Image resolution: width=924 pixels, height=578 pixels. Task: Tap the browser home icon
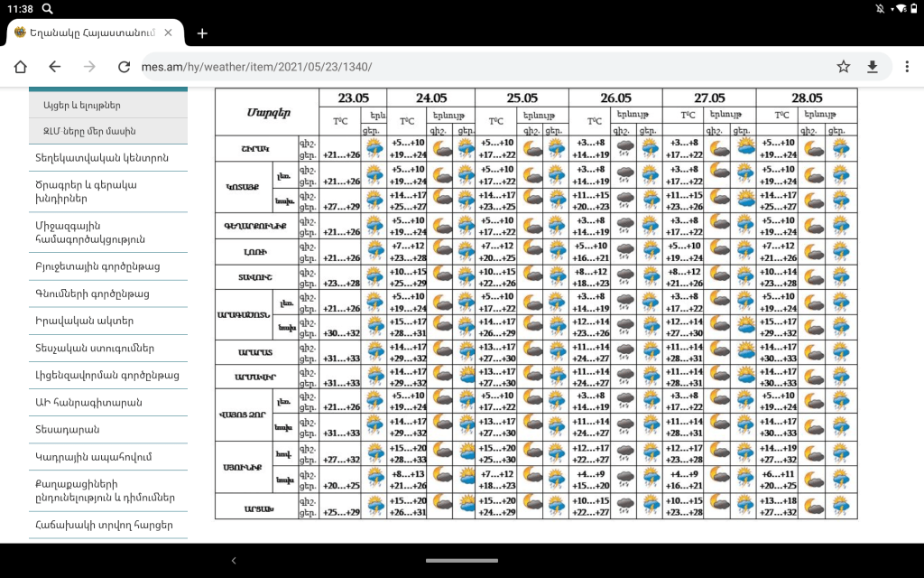pos(20,67)
